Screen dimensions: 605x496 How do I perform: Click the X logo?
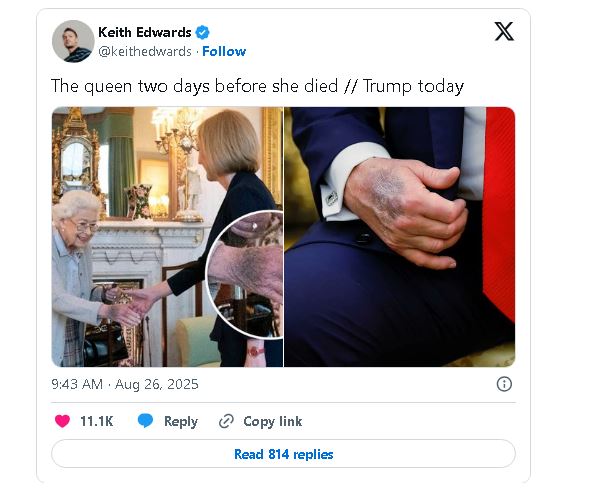[x=504, y=32]
